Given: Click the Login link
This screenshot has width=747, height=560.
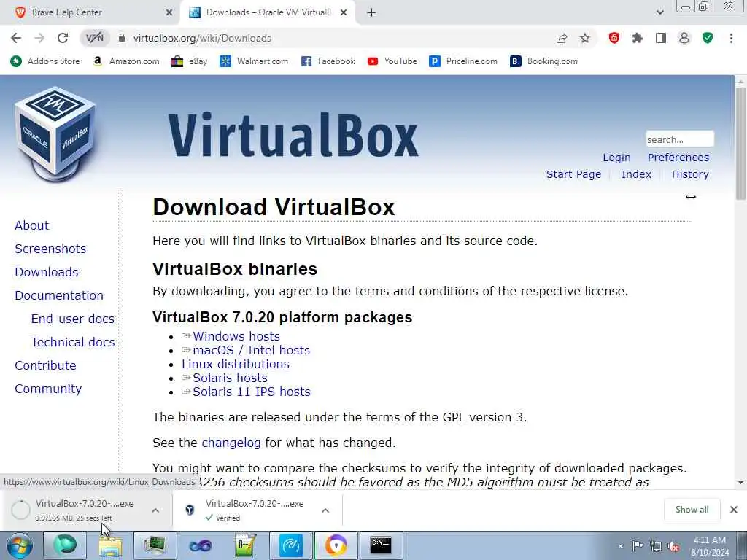Looking at the screenshot, I should click(x=616, y=157).
